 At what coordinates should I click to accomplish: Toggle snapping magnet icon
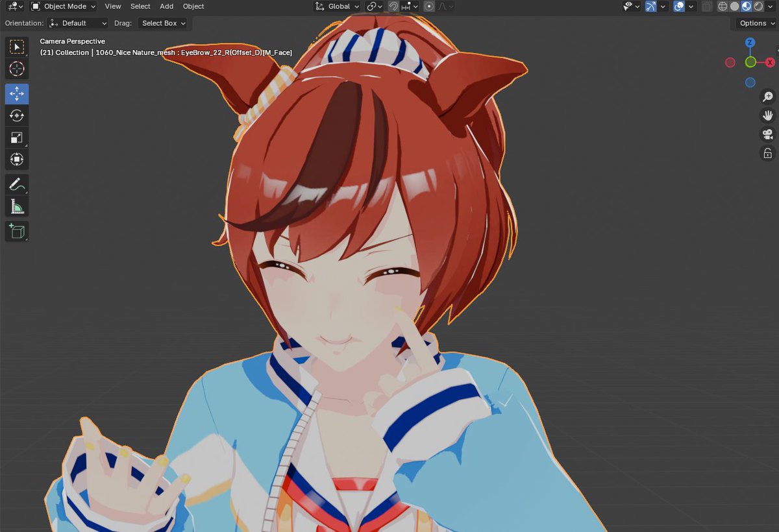(393, 6)
